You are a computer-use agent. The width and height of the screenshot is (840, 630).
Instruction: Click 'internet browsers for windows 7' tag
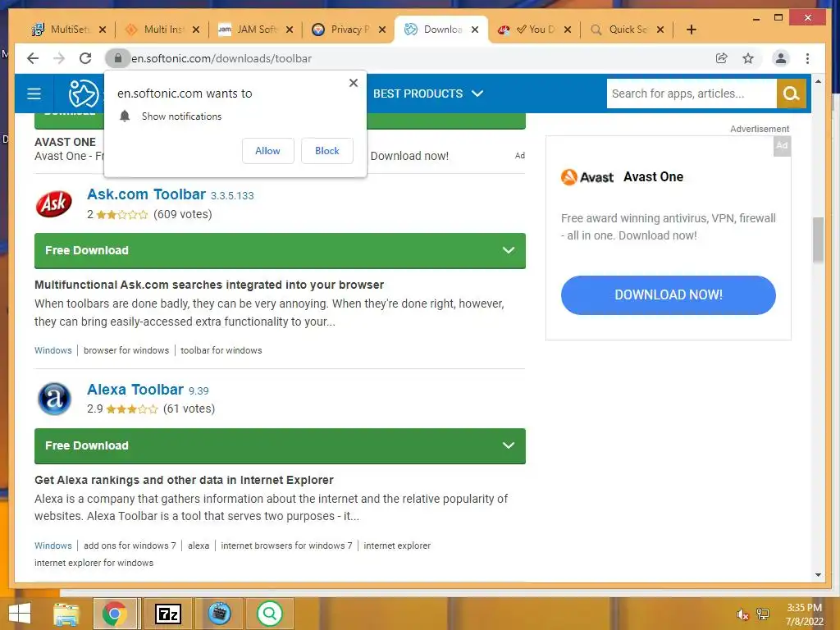[x=286, y=546]
